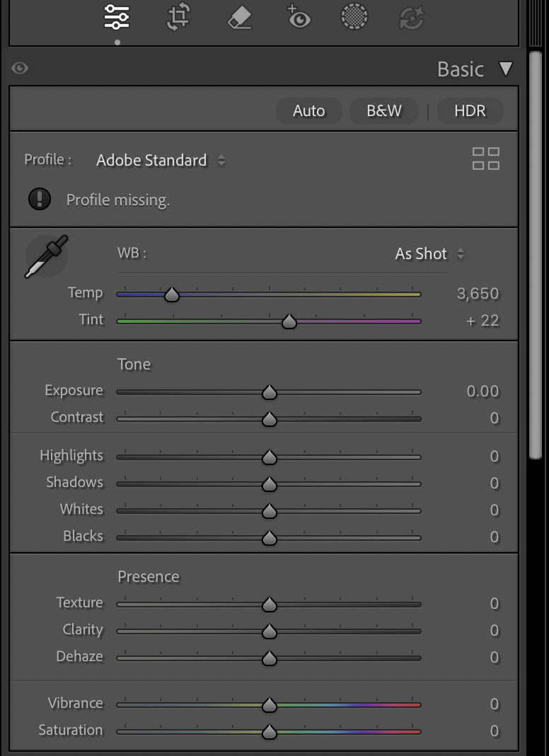The width and height of the screenshot is (549, 756).
Task: Apply Auto tone adjustments
Action: pyautogui.click(x=308, y=110)
